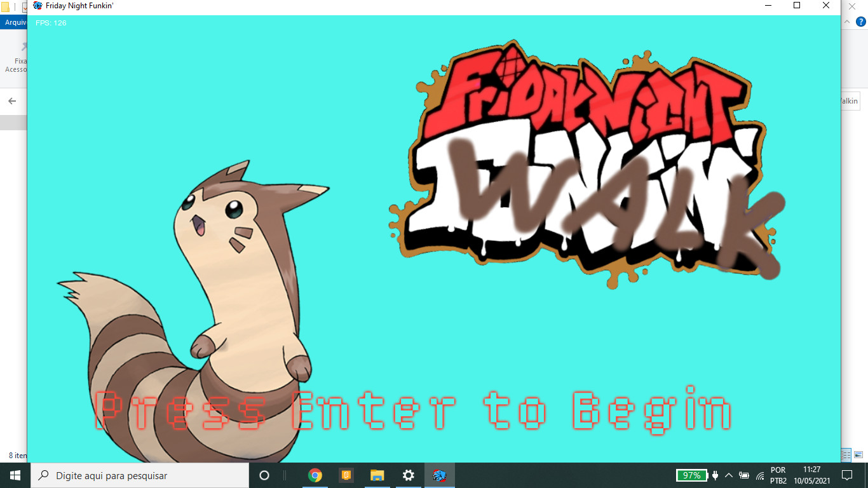Click the back arrow in File Explorer
Screen dimensions: 868x488
11,101
